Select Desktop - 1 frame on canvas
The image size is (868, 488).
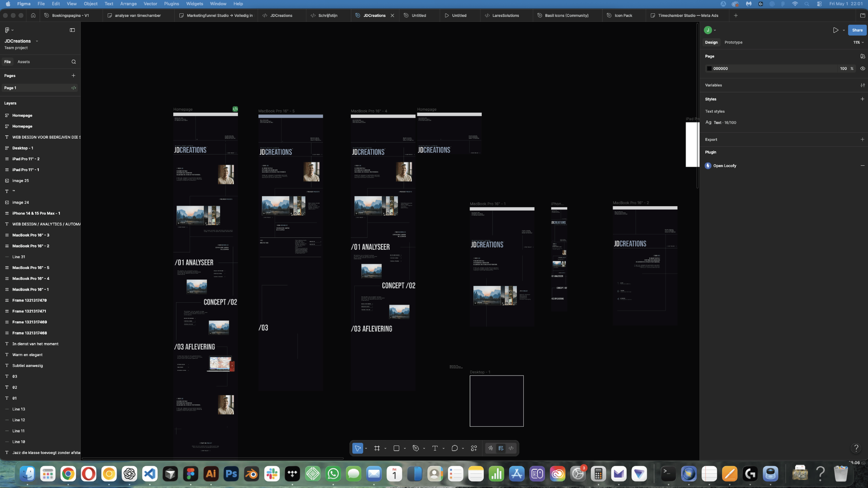pos(496,401)
